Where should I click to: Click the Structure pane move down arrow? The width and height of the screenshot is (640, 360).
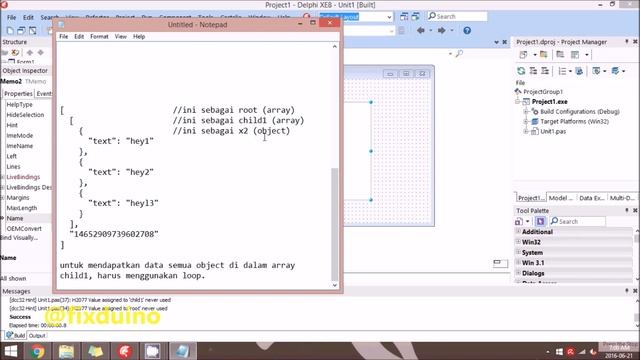40,53
